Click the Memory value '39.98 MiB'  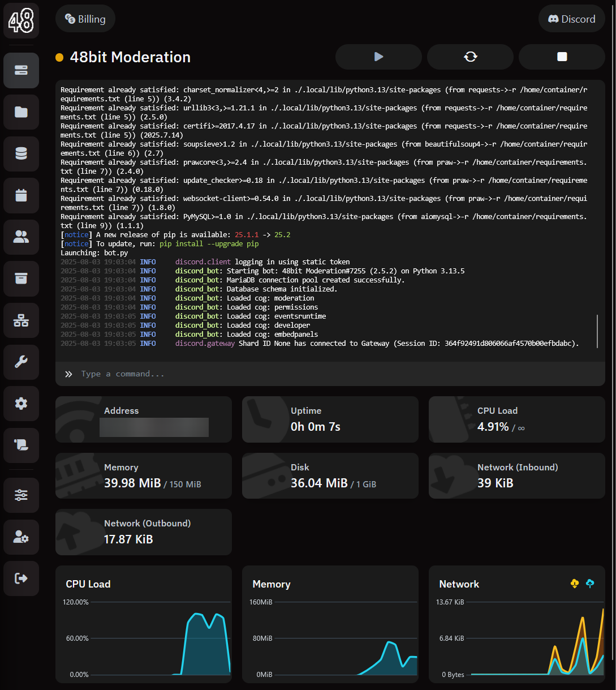point(132,483)
